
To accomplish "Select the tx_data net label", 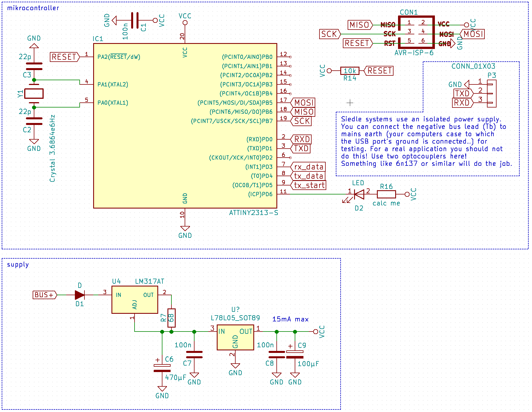I will click(x=308, y=176).
